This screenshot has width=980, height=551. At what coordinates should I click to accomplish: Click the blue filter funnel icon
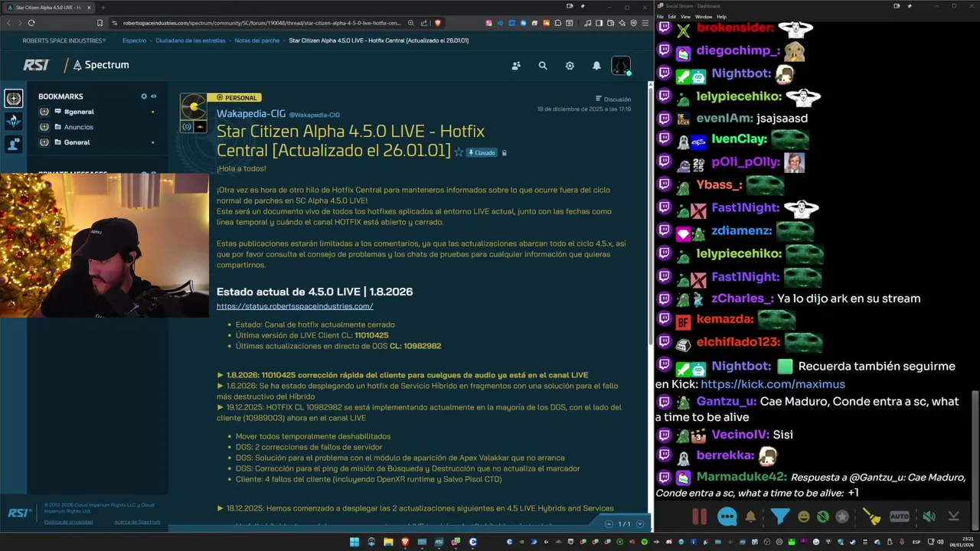point(780,517)
